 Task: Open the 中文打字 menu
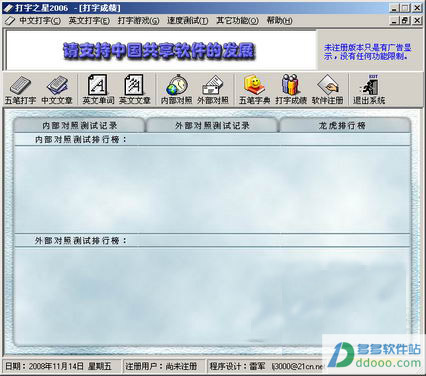(x=40, y=21)
